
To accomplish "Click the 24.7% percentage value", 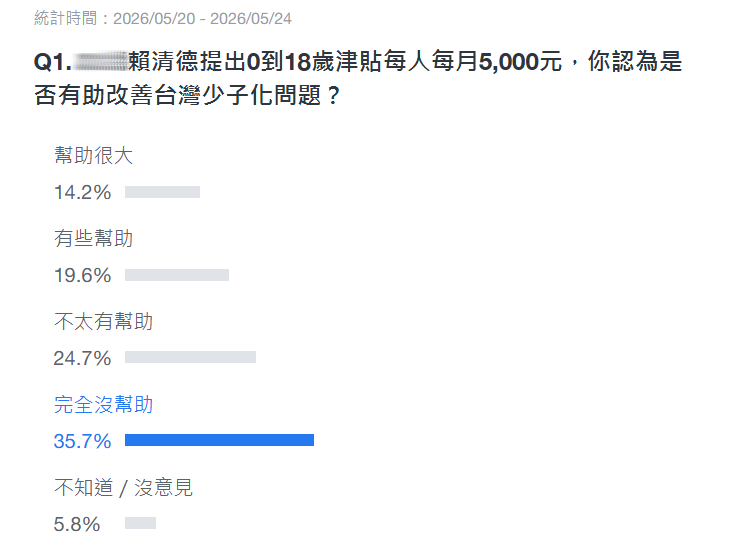I will click(82, 358).
